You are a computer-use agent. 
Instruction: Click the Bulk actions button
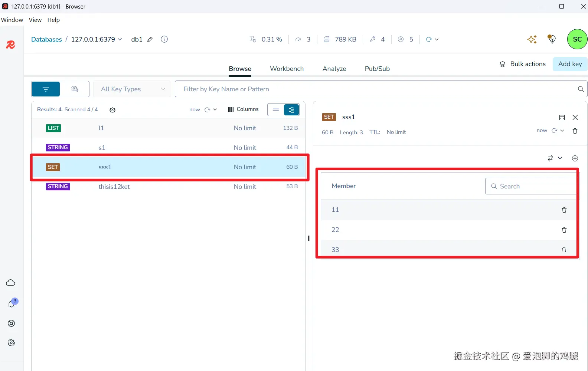(x=523, y=64)
